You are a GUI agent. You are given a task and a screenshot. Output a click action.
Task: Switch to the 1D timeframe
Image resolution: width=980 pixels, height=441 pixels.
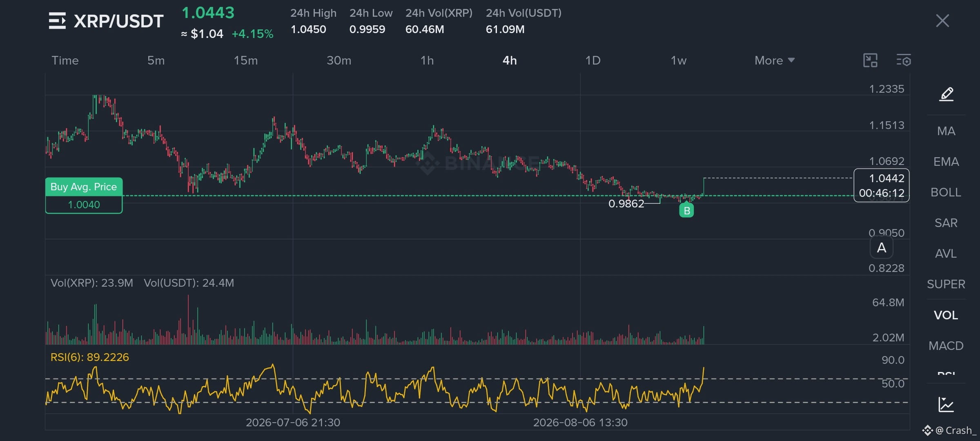[593, 60]
